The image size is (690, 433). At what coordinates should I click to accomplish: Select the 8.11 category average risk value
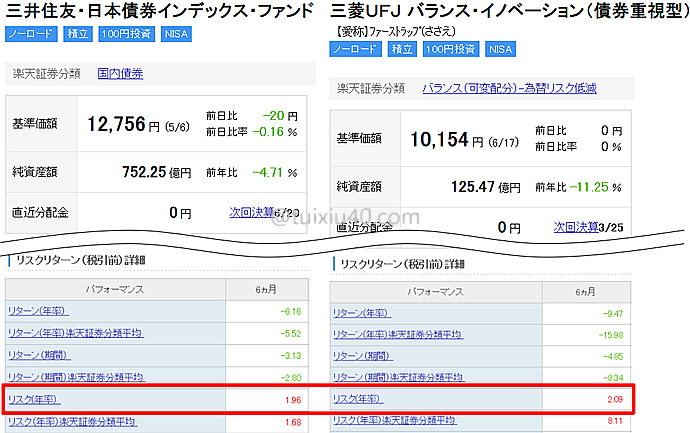click(x=615, y=421)
